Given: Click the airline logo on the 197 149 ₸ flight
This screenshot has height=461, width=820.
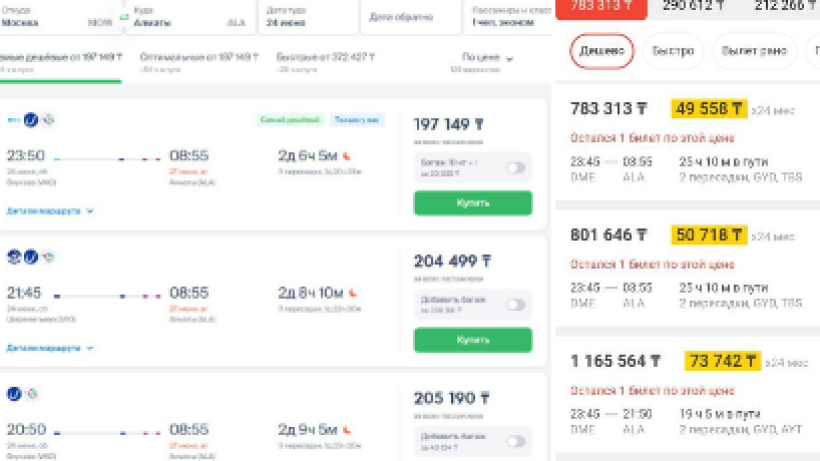Looking at the screenshot, I should point(30,120).
